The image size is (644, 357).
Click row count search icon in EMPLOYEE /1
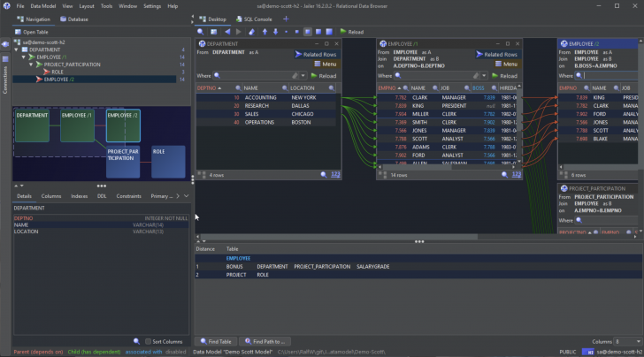[505, 175]
